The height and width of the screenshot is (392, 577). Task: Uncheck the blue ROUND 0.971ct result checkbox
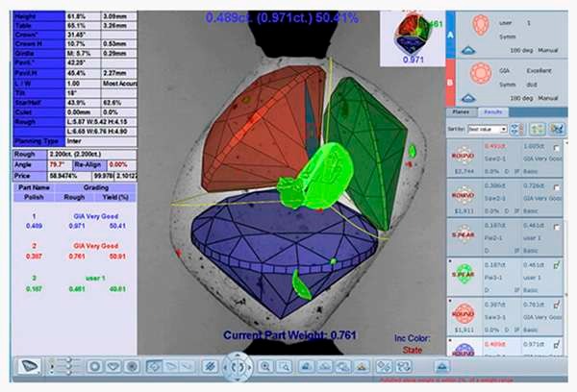[557, 345]
